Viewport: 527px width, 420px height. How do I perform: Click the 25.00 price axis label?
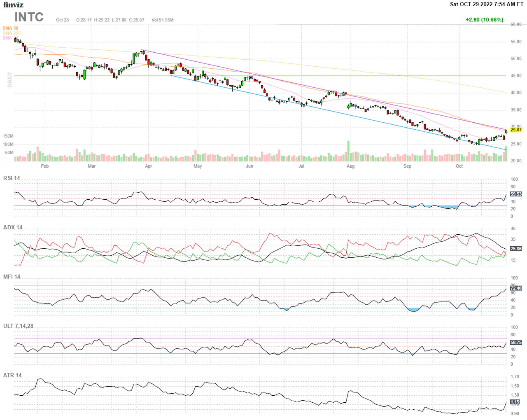tap(516, 144)
